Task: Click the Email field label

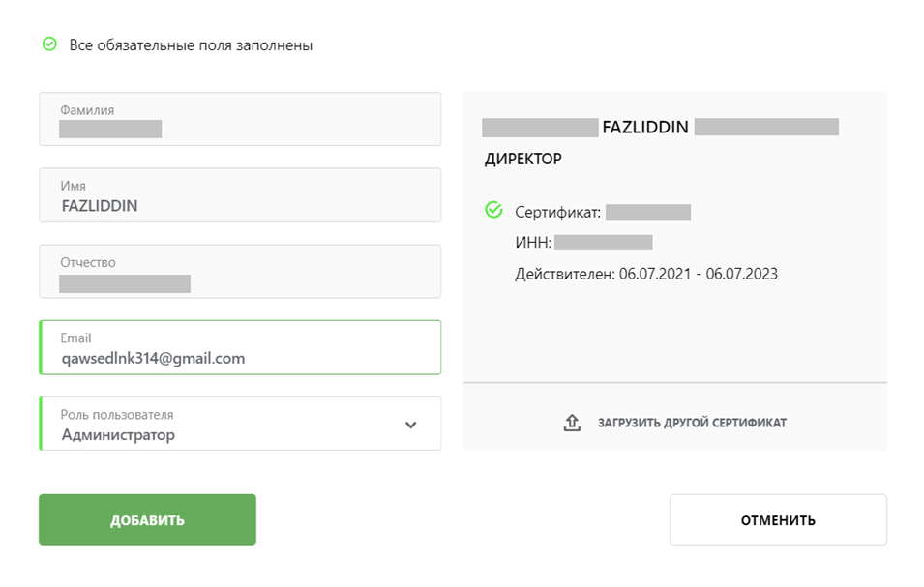Action: tap(75, 338)
